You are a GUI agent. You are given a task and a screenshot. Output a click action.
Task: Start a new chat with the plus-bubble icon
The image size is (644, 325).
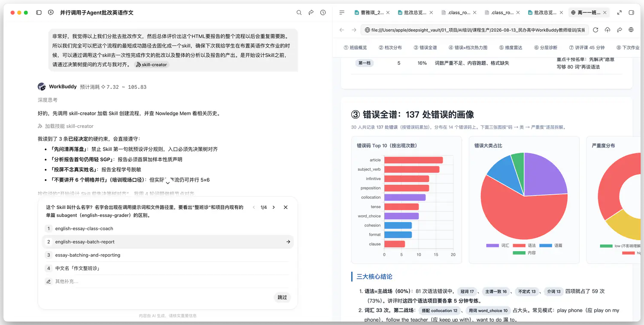coord(51,13)
